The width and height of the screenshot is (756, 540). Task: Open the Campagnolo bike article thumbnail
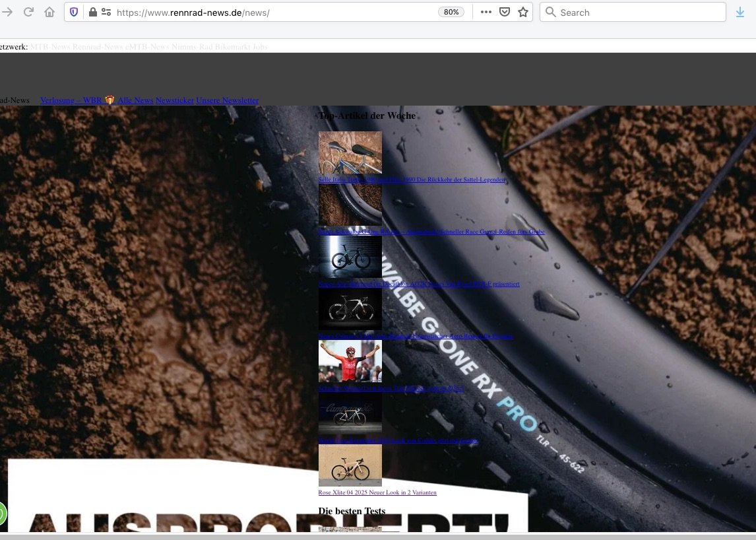tap(350, 413)
